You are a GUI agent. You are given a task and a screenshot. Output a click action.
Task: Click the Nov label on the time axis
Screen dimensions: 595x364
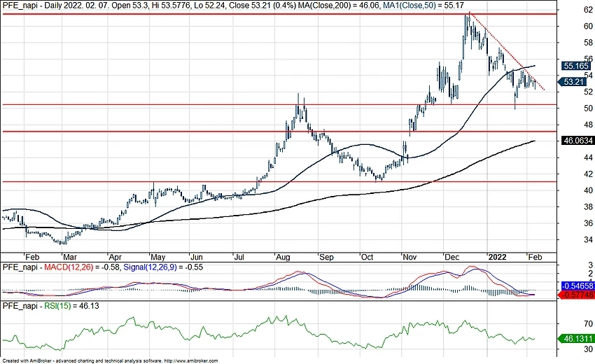point(409,258)
